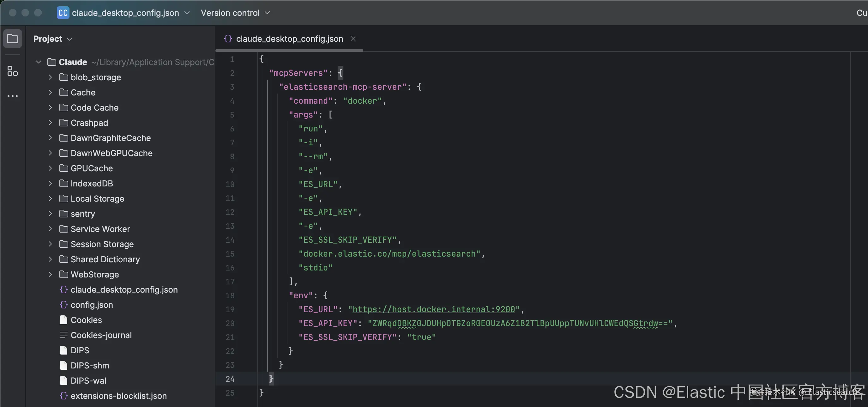Expand the IndexedDB folder
The width and height of the screenshot is (868, 407).
50,184
